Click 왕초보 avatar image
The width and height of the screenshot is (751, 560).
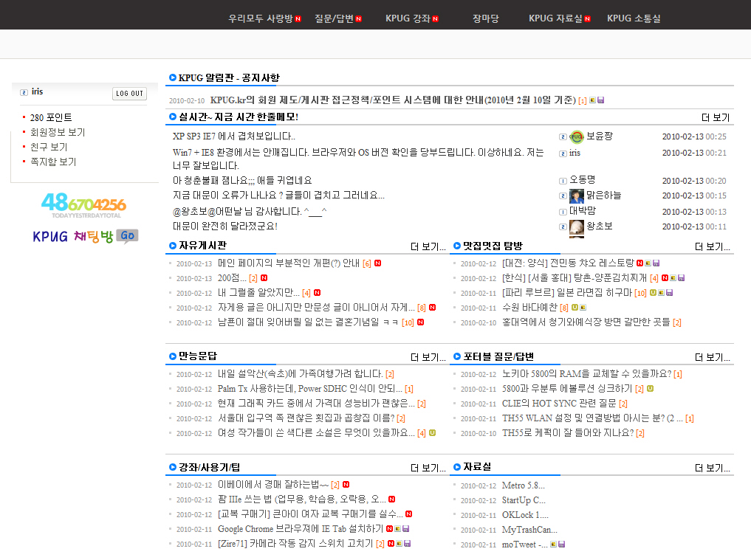[577, 228]
